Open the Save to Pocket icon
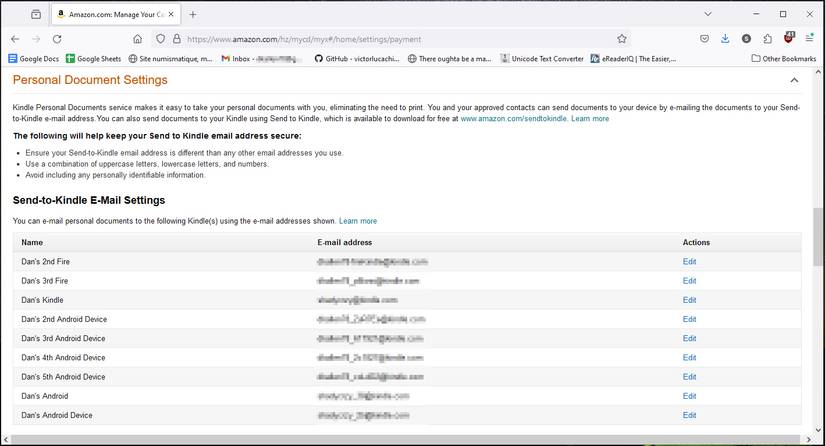825x446 pixels. coord(704,39)
